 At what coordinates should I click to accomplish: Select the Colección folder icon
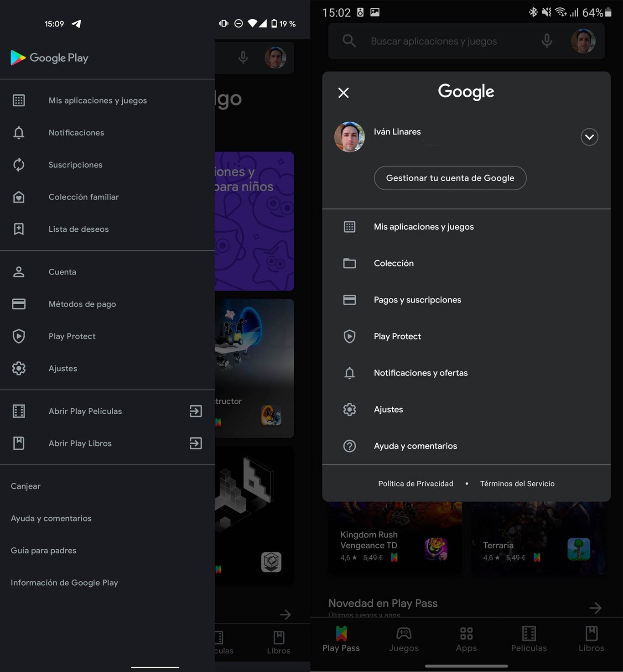[349, 263]
